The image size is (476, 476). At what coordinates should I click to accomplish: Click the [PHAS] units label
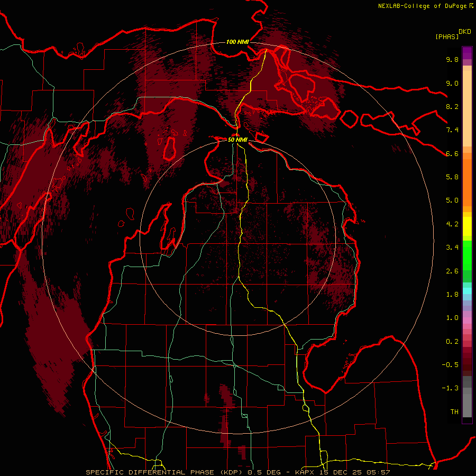coord(447,36)
